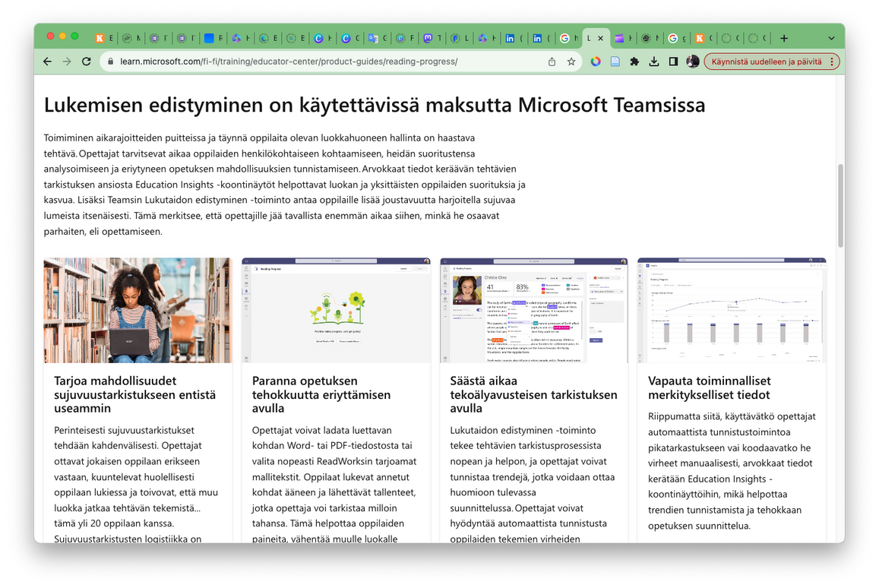This screenshot has width=879, height=588.
Task: Click the paragraph starting Riippumatta siitä
Action: [732, 471]
